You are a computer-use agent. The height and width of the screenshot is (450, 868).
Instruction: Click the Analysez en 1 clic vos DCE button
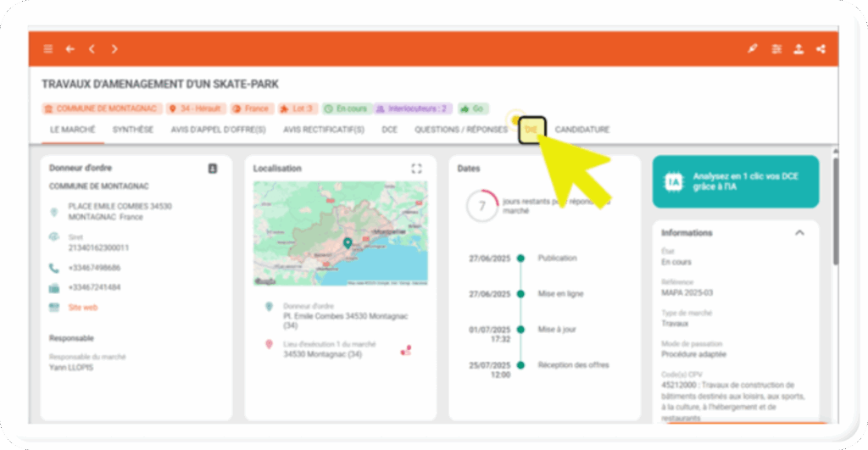(x=735, y=181)
